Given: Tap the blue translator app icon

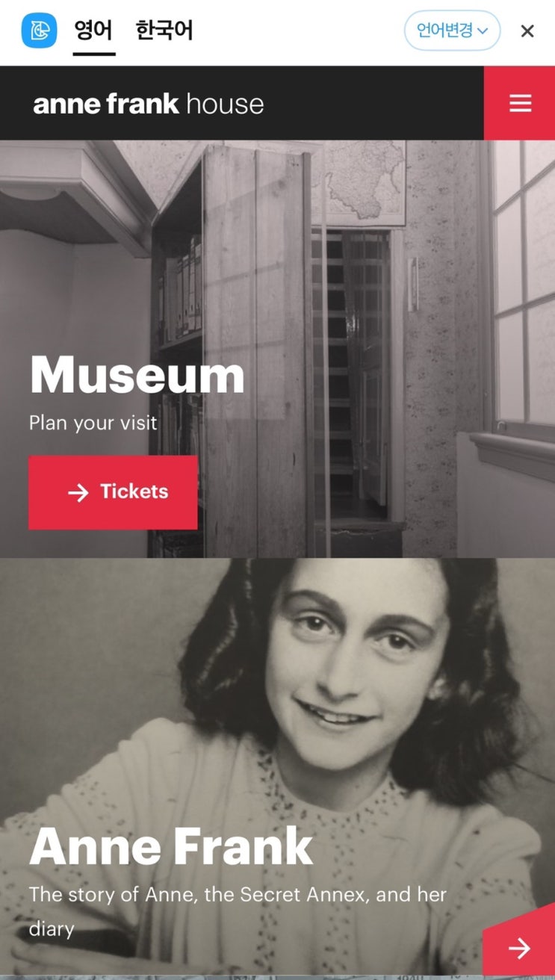Looking at the screenshot, I should [39, 31].
